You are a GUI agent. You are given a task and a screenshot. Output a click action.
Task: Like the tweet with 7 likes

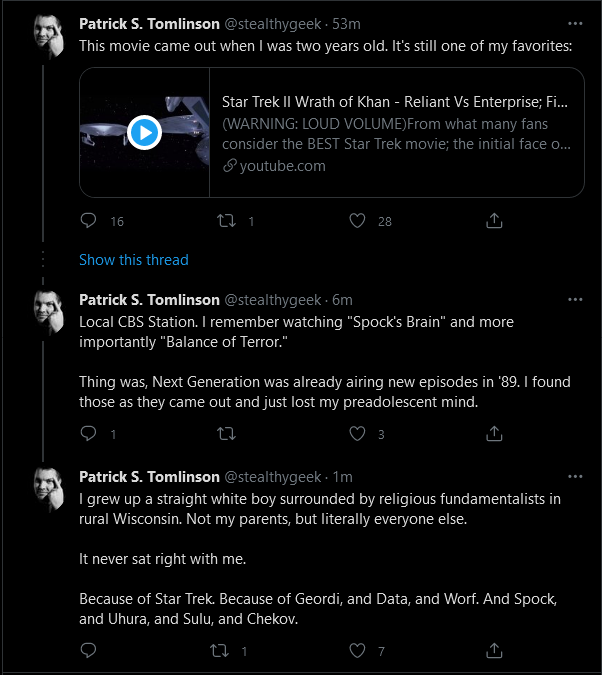pos(357,650)
